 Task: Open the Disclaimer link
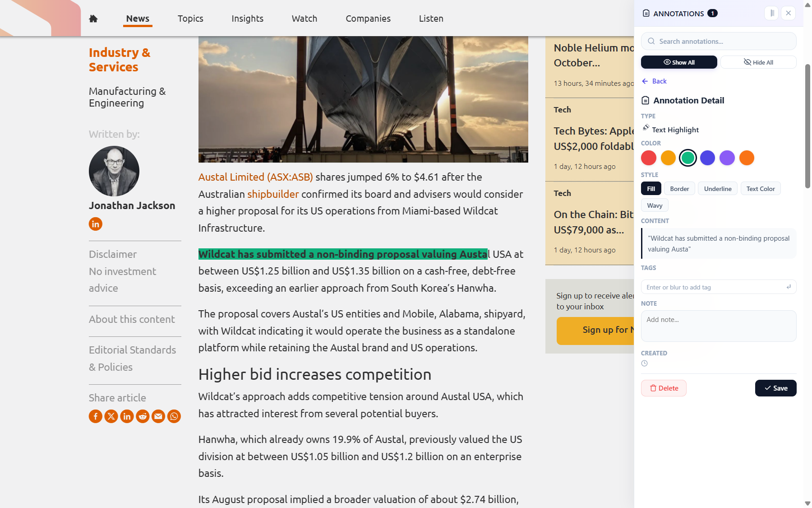click(113, 254)
